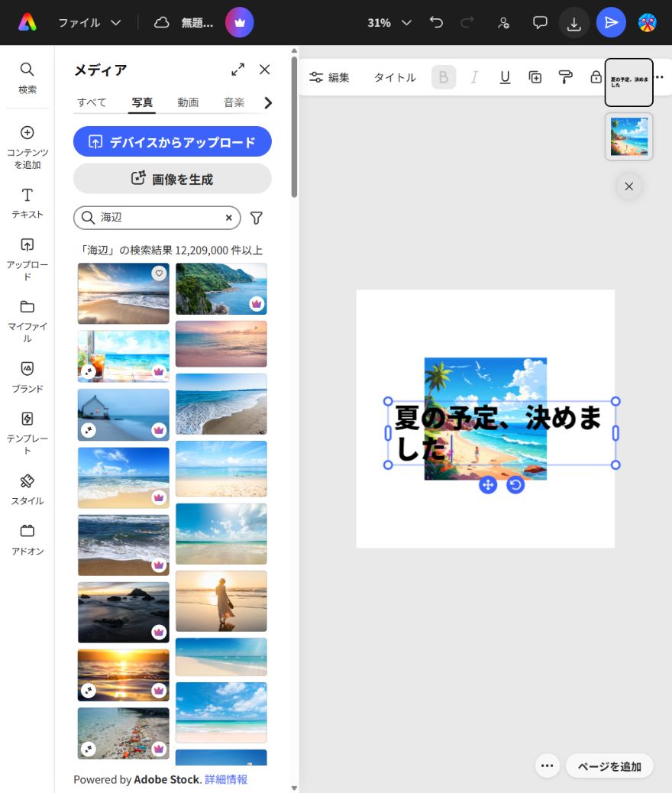Switch to the 音楽 tab
672x793 pixels.
pyautogui.click(x=234, y=102)
